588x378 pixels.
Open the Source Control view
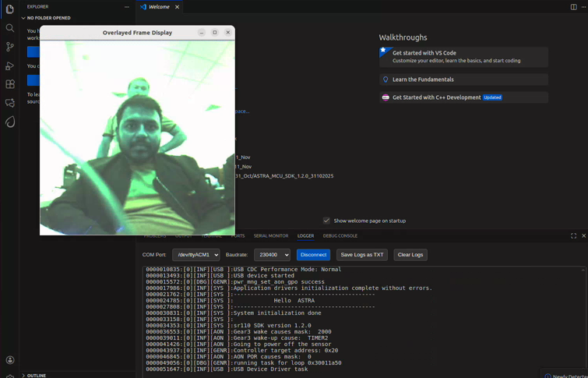(10, 47)
